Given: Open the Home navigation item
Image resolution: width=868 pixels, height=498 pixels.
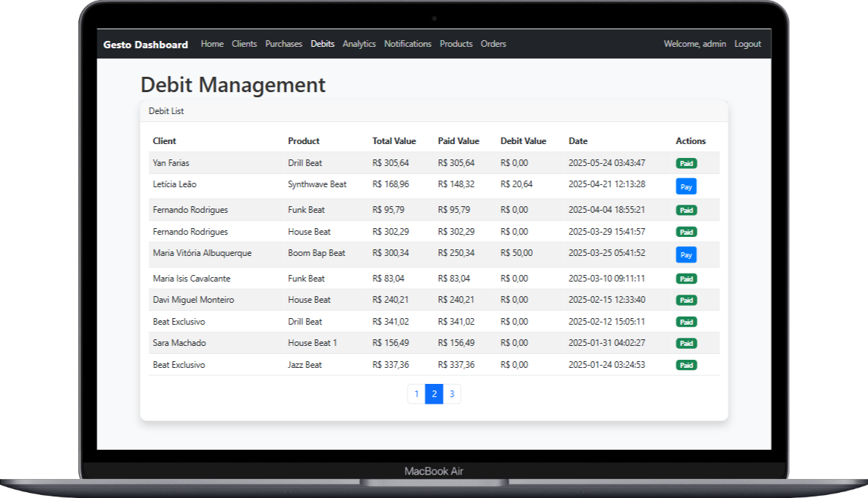Looking at the screenshot, I should (x=212, y=44).
